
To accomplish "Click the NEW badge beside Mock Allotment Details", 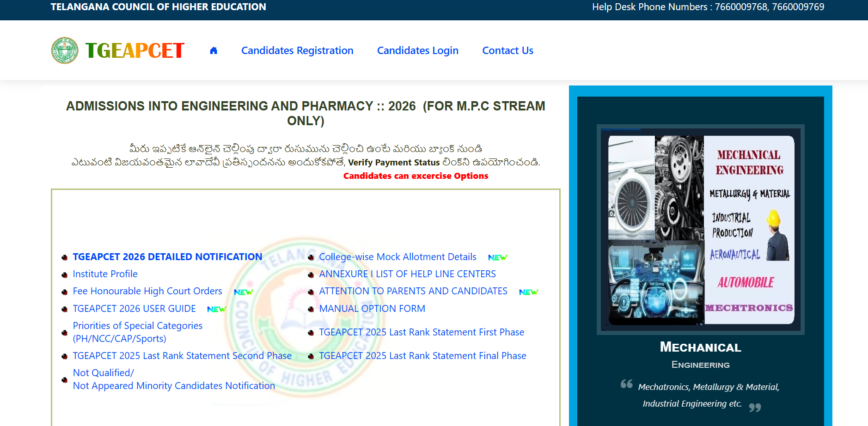I will [x=498, y=257].
